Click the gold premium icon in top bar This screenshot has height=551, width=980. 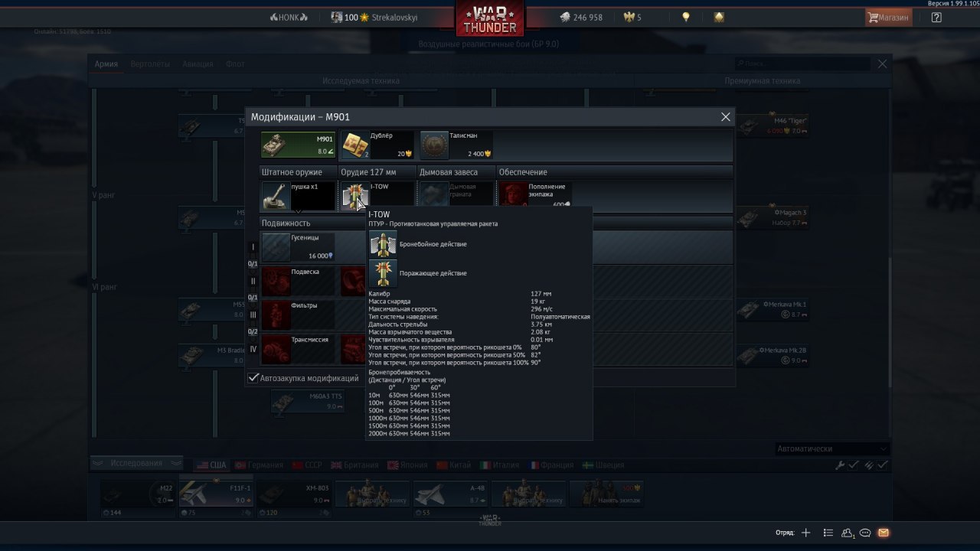point(719,17)
